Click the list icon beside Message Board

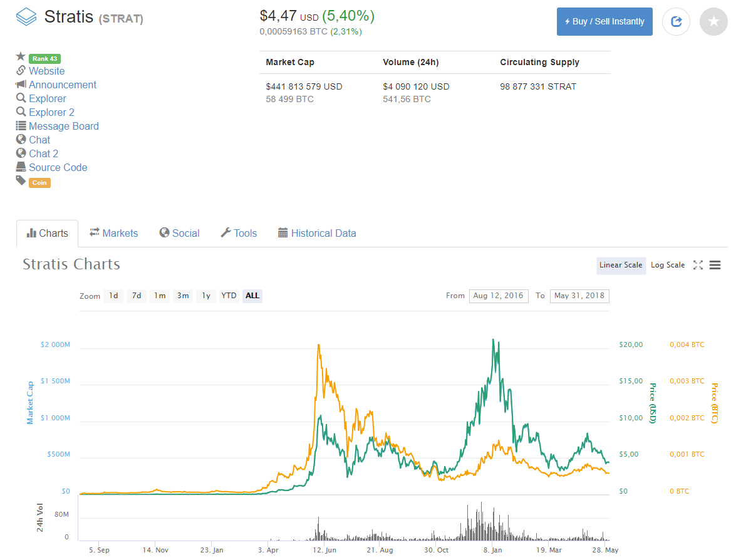coord(21,125)
